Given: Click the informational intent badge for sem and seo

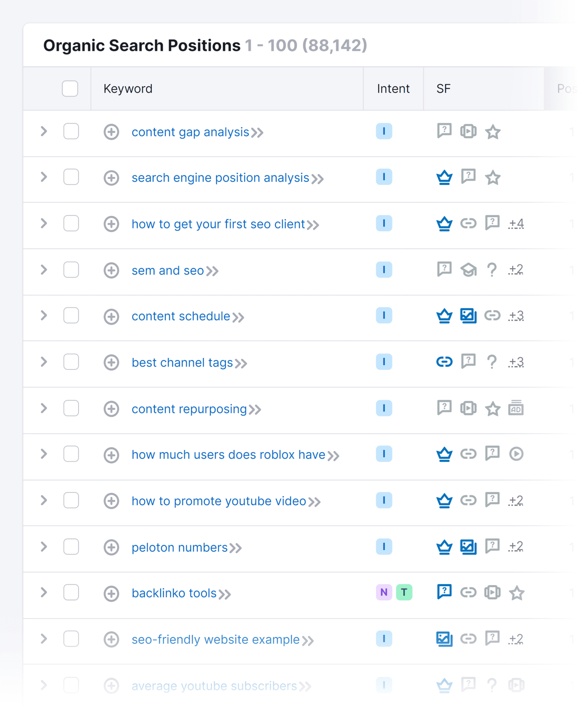Looking at the screenshot, I should 384,270.
